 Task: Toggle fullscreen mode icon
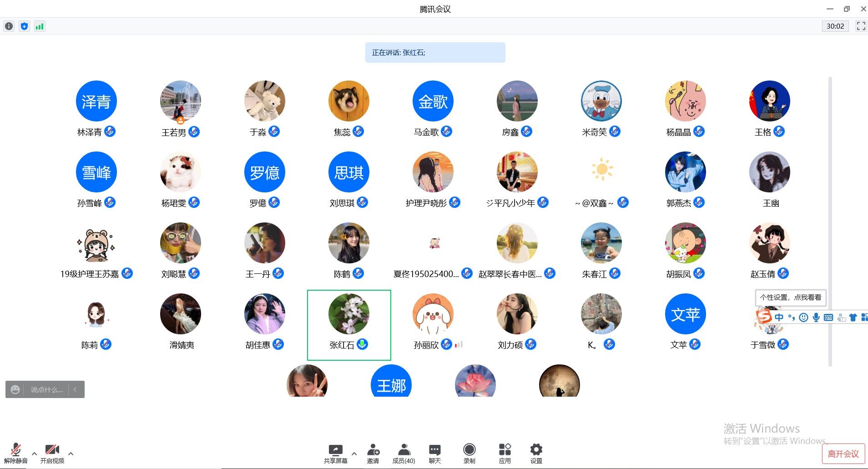pyautogui.click(x=861, y=26)
